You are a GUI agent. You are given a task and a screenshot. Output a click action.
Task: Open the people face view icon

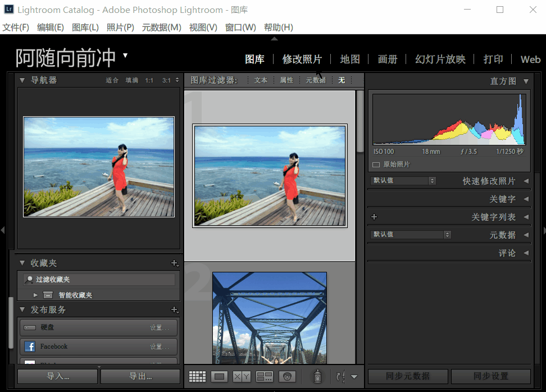287,376
